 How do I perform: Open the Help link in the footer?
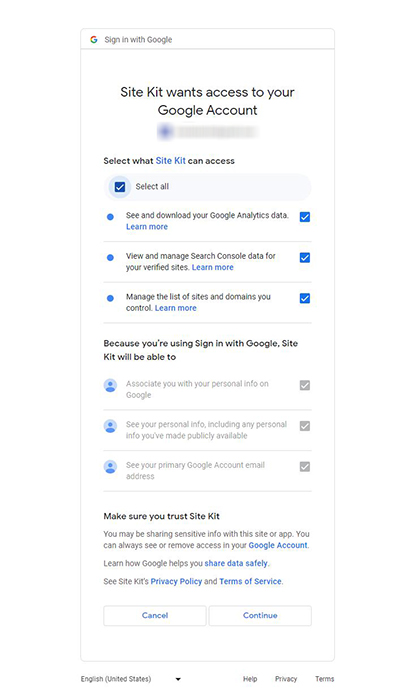click(x=250, y=679)
